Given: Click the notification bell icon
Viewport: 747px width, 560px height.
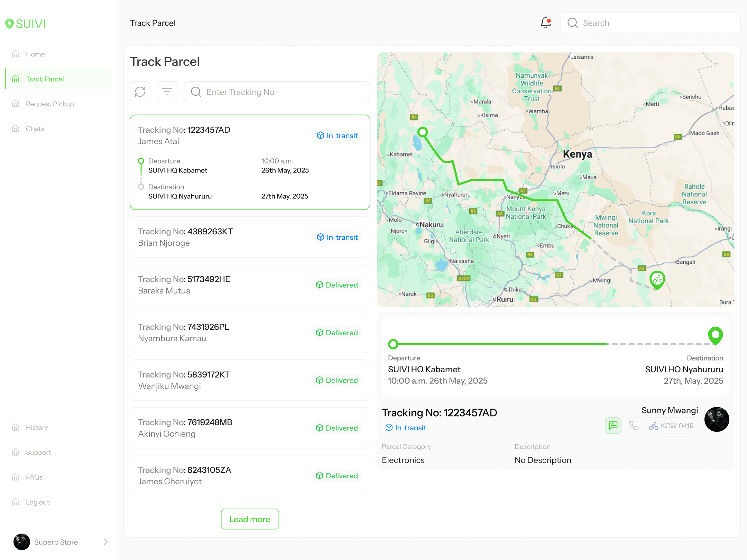Looking at the screenshot, I should (x=545, y=23).
